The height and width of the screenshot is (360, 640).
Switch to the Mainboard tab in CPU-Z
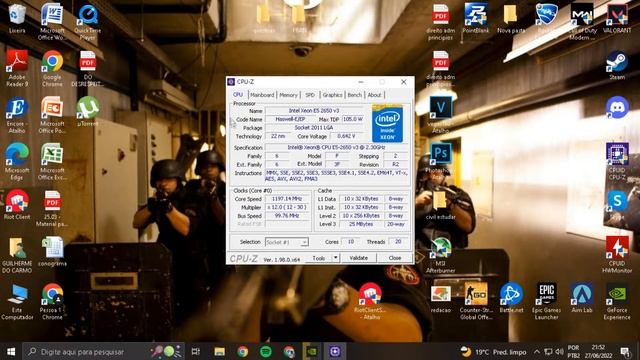[262, 95]
